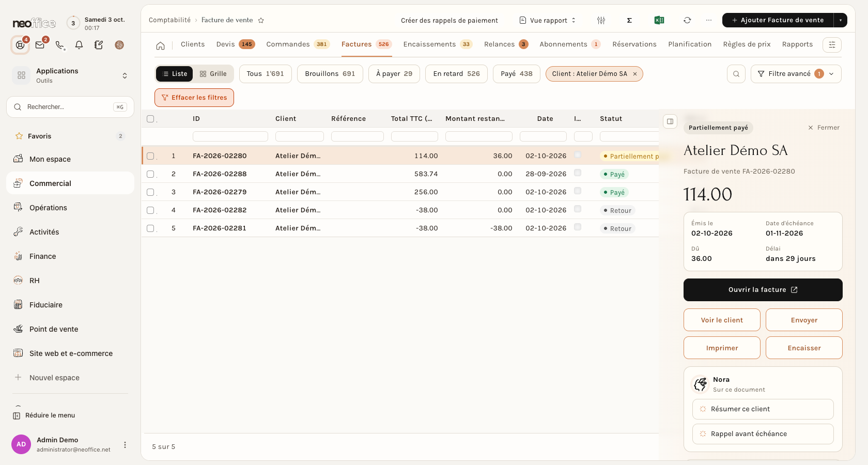Check the box for invoice FA-2026-02288
Screen dimensions: 868x465
[x=150, y=174]
